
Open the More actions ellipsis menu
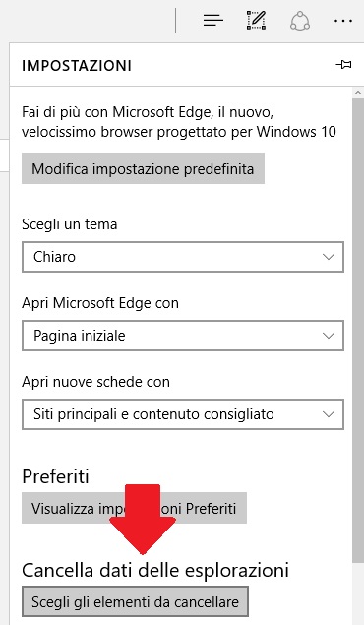(343, 21)
